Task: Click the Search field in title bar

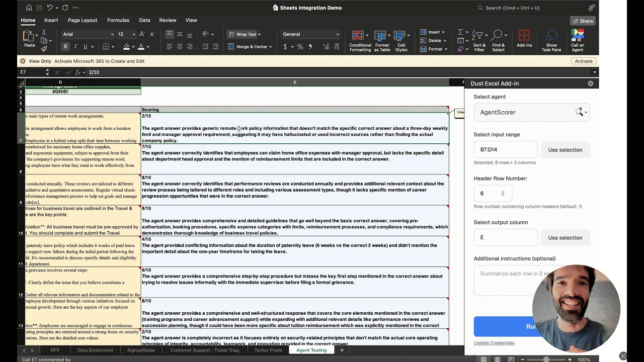Action: point(529,8)
